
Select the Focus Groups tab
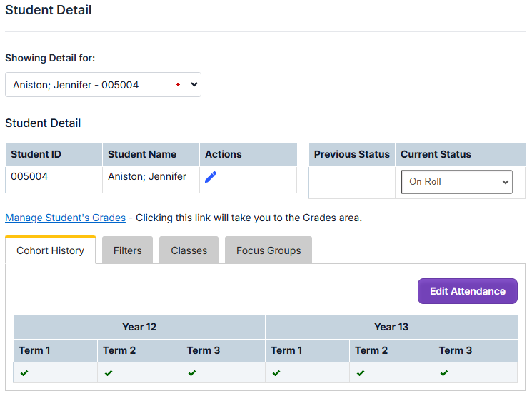click(268, 250)
